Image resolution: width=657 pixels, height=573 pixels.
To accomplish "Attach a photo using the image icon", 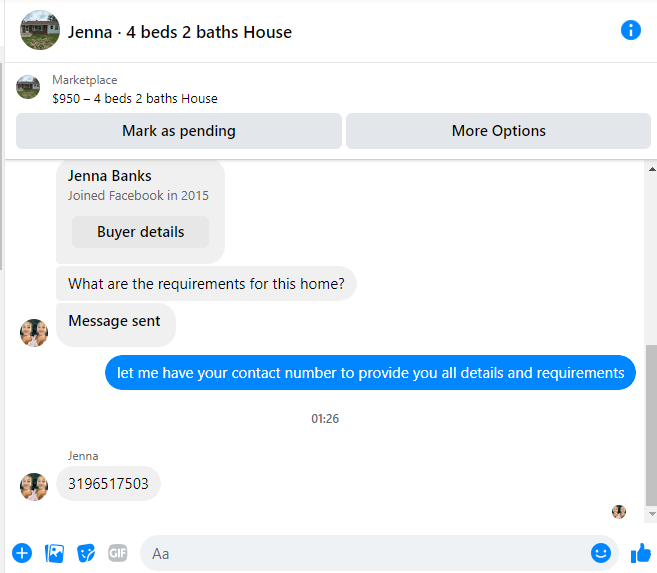I will [x=54, y=553].
